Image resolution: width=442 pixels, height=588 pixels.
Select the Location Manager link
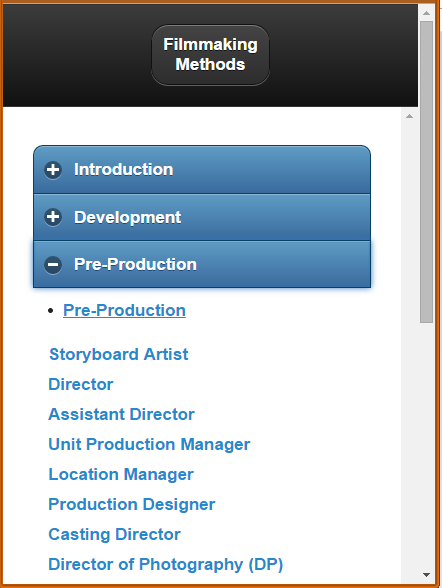[x=121, y=474]
